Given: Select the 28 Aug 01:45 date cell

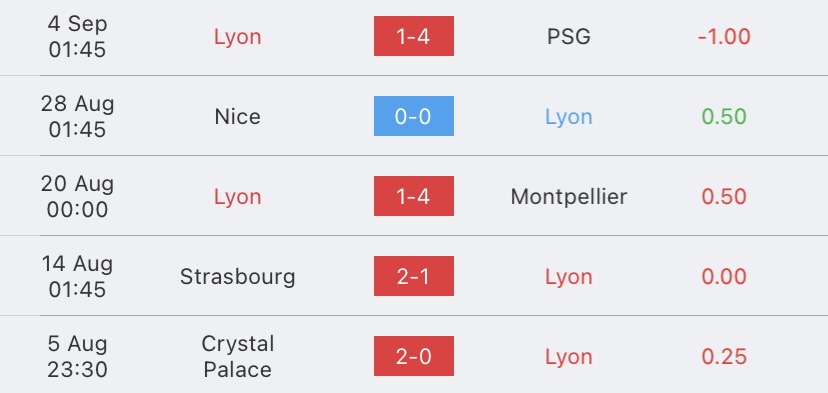Looking at the screenshot, I should point(78,116).
